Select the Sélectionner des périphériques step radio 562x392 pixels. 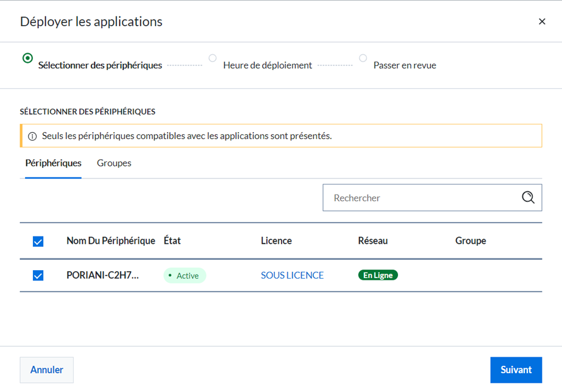coord(27,58)
